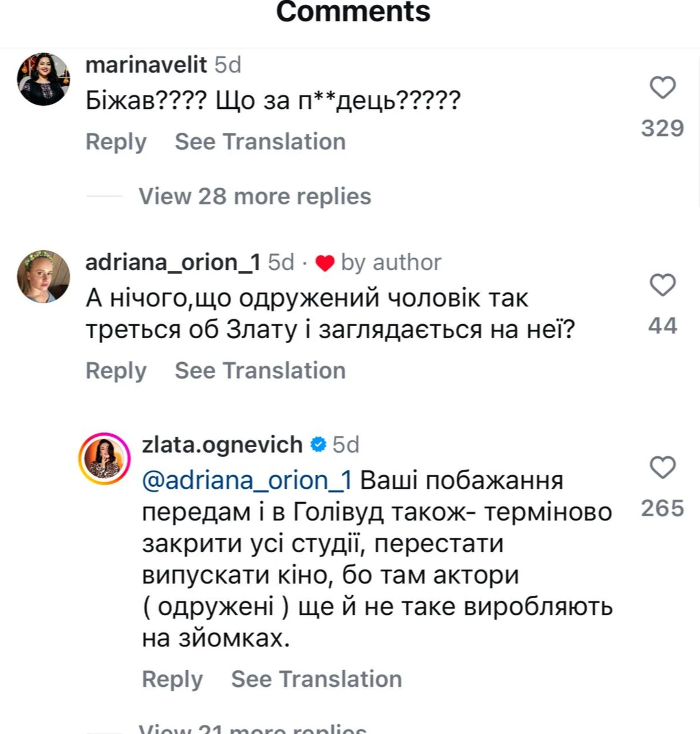Open the marinavelit username link

click(x=146, y=65)
